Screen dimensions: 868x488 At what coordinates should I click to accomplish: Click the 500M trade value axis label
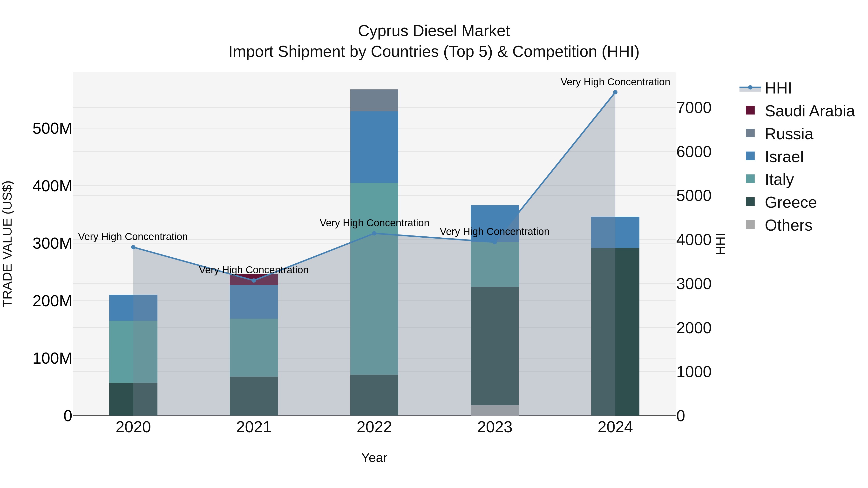(x=52, y=128)
